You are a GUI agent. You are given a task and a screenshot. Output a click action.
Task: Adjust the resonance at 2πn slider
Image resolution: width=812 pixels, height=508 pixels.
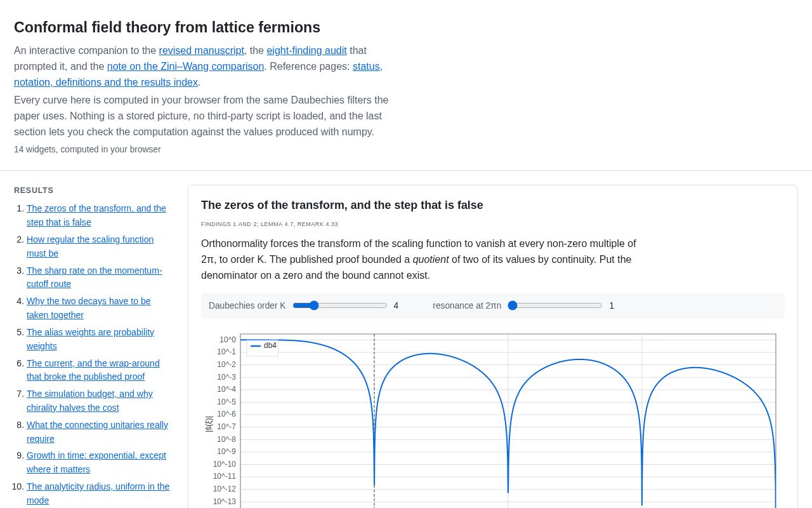pyautogui.click(x=555, y=305)
